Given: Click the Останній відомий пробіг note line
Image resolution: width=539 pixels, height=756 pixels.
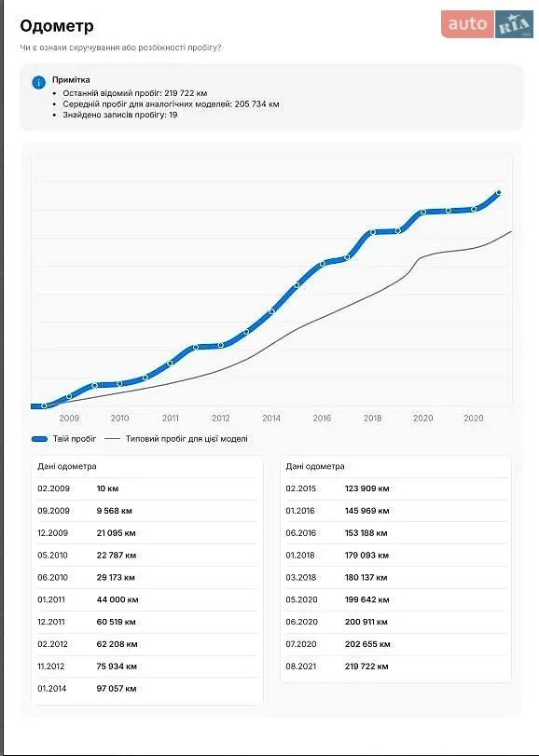Looking at the screenshot, I should [135, 92].
